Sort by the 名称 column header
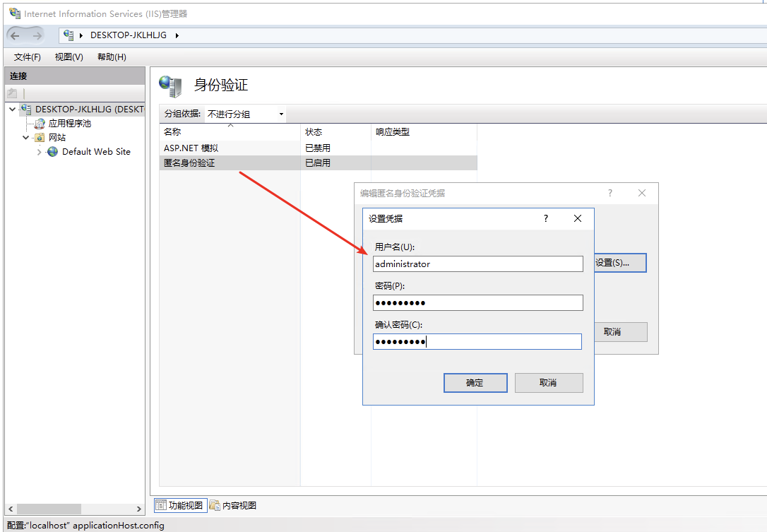The image size is (767, 532). coord(230,131)
